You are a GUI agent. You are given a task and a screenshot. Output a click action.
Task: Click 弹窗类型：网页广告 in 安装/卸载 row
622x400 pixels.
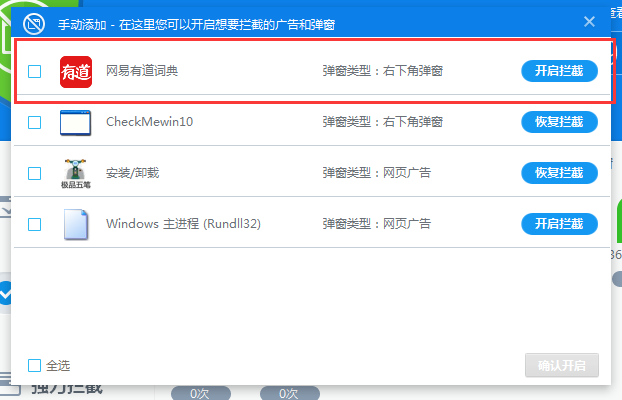(x=377, y=173)
